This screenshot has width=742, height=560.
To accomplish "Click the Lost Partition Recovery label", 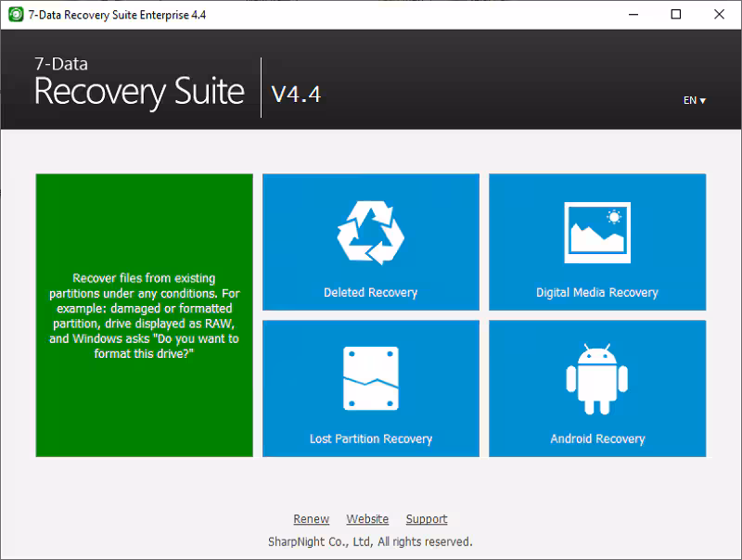I will tap(371, 439).
